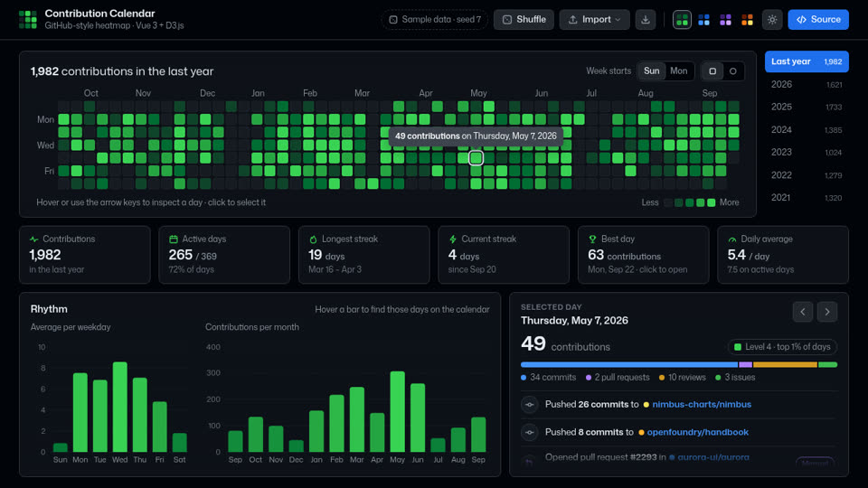Select year 2023
The height and width of the screenshot is (488, 868).
point(807,152)
